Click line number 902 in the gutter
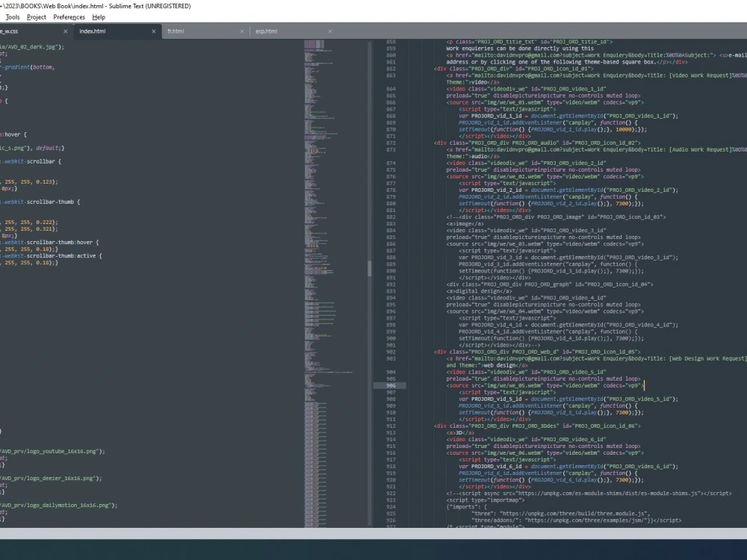Viewport: 747px width, 560px height. pos(391,352)
